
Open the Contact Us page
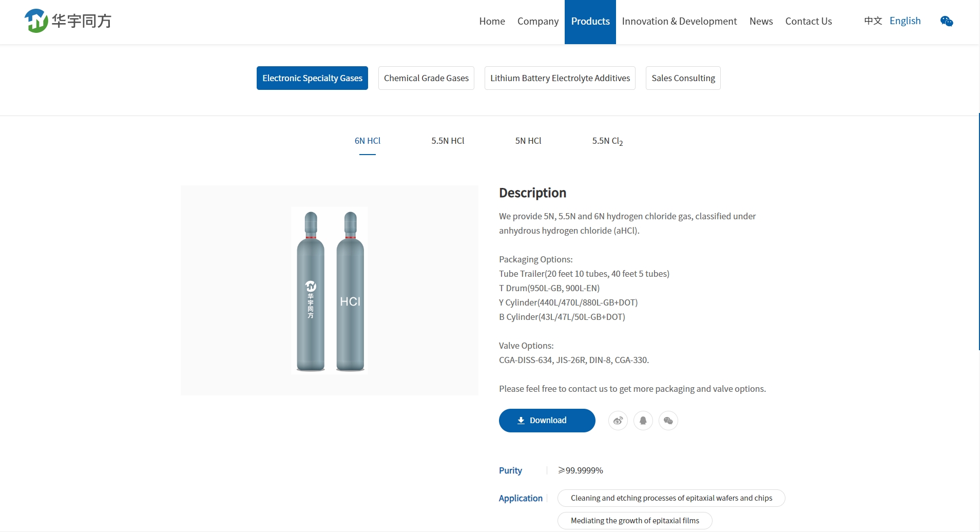808,21
